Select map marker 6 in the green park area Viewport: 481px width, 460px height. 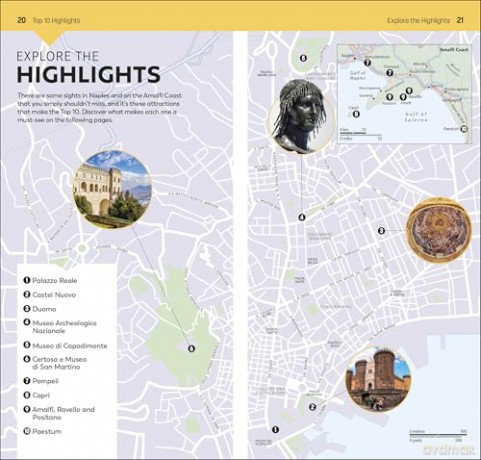point(191,349)
